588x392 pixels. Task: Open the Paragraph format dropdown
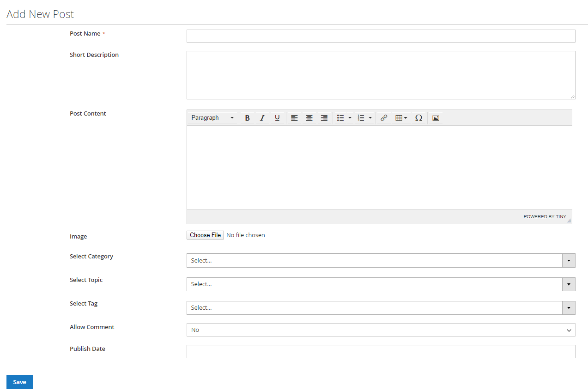coord(212,118)
